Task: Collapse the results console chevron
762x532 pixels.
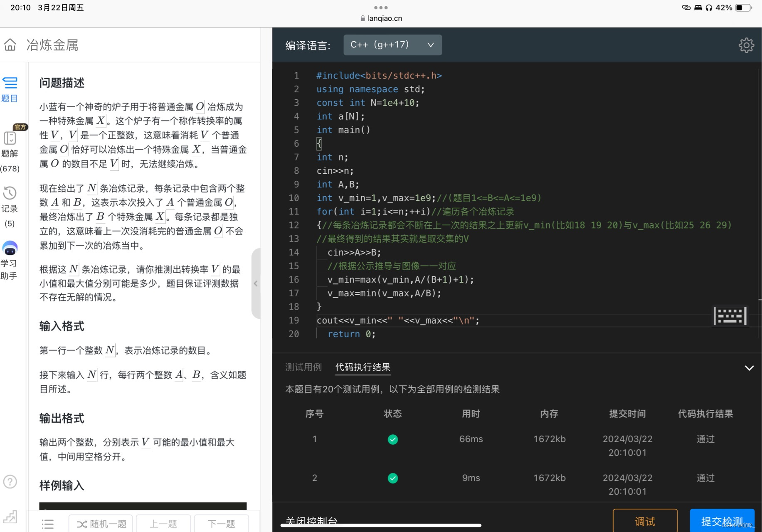Action: (x=749, y=368)
